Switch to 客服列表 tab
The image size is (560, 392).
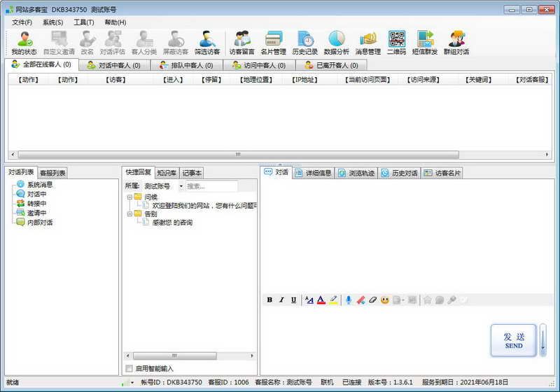(52, 173)
